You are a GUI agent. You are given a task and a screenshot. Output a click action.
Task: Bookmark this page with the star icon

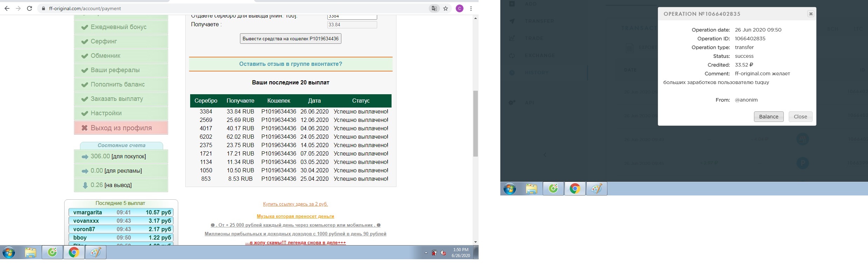pos(446,8)
